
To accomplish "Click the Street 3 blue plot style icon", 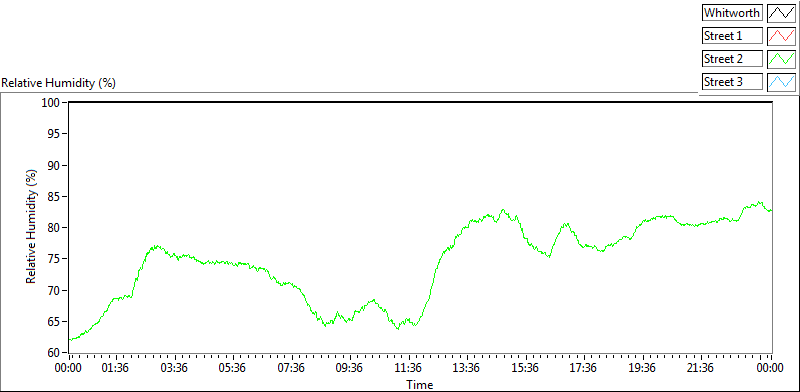I will pos(781,82).
